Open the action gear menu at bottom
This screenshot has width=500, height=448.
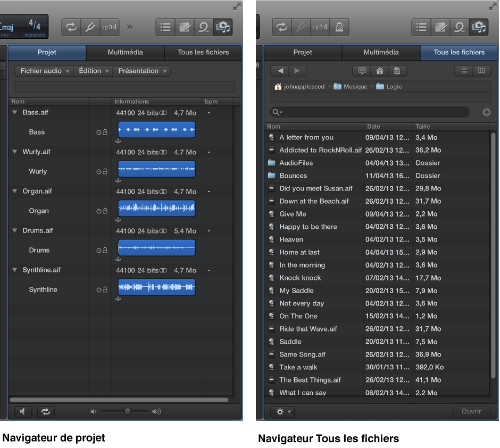click(x=282, y=411)
